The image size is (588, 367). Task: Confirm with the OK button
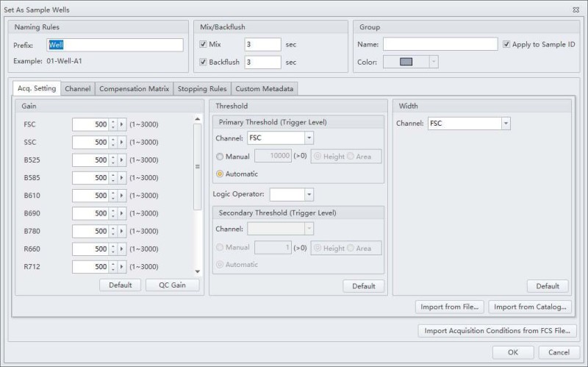[513, 352]
